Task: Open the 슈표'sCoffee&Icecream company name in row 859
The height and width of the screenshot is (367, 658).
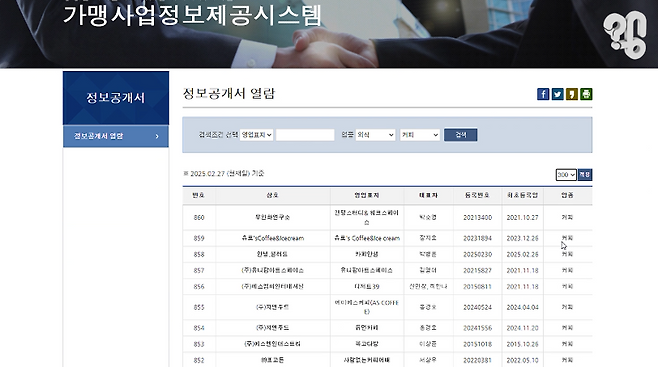Action: [273, 238]
